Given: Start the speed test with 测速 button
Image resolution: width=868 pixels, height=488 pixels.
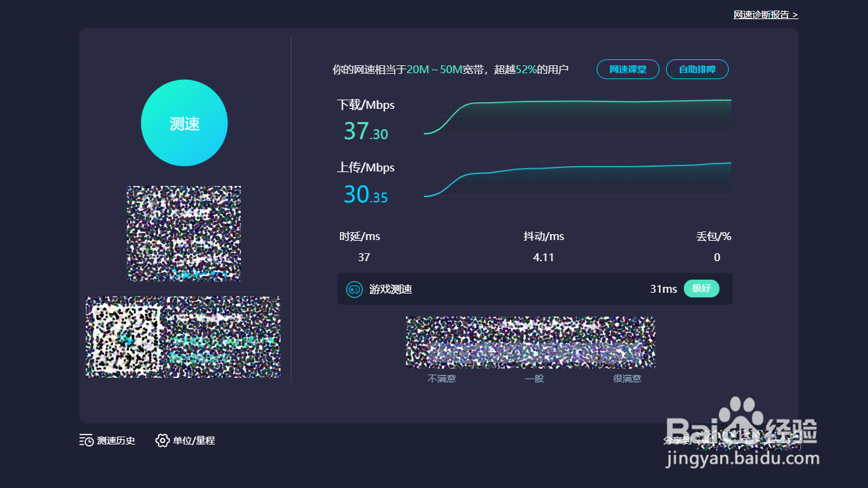Looking at the screenshot, I should 184,123.
